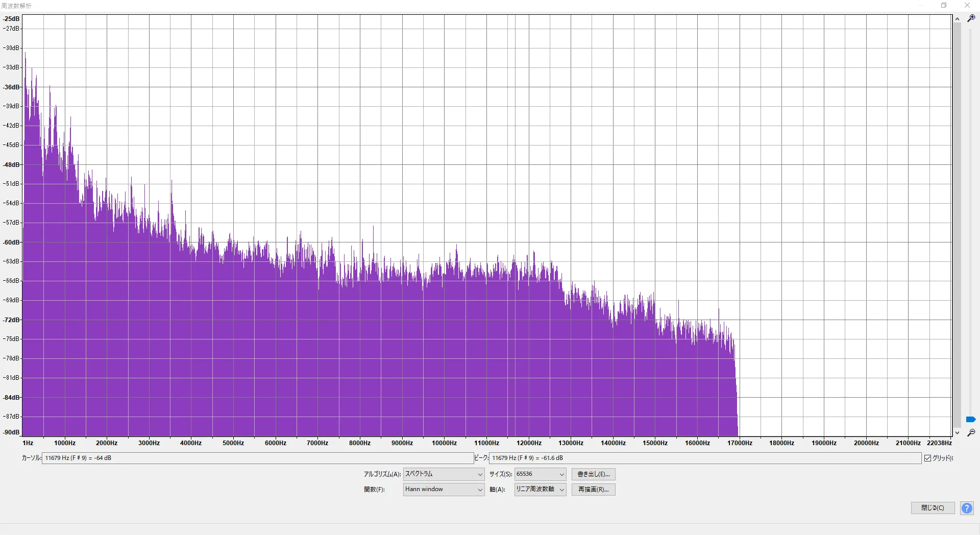Viewport: 980px width, 535px height.
Task: Click the 閉じる(C) close button
Action: (x=933, y=508)
